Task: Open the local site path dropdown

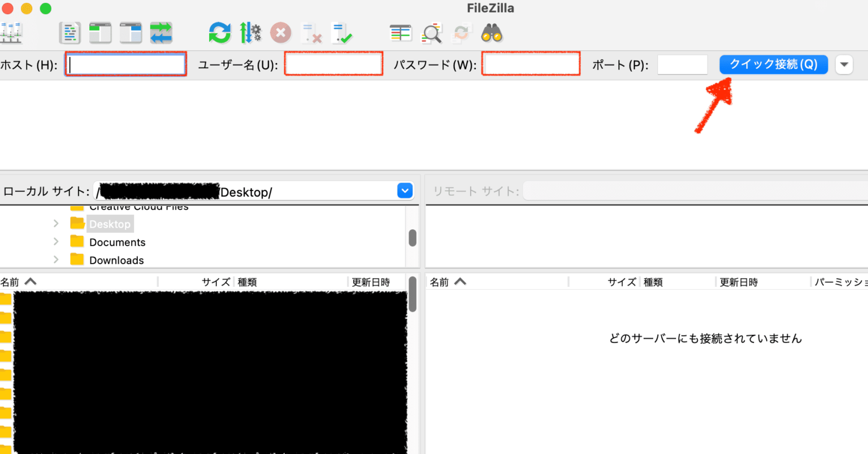Action: [x=405, y=191]
